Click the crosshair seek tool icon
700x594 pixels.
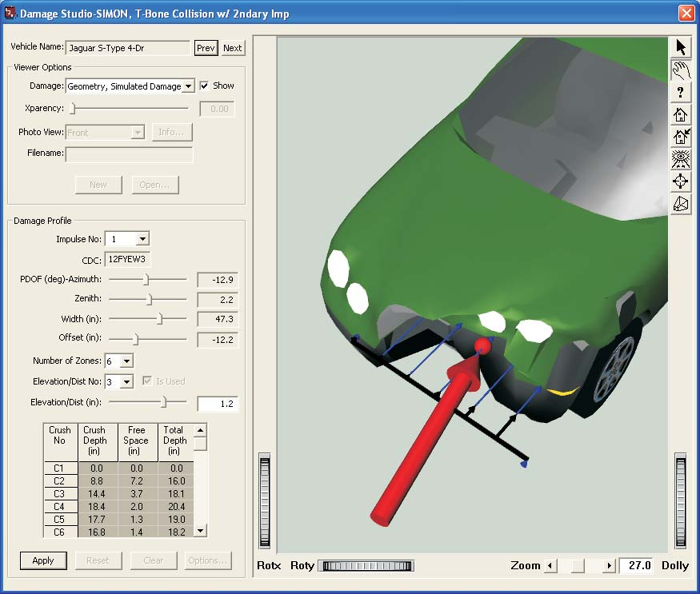680,181
